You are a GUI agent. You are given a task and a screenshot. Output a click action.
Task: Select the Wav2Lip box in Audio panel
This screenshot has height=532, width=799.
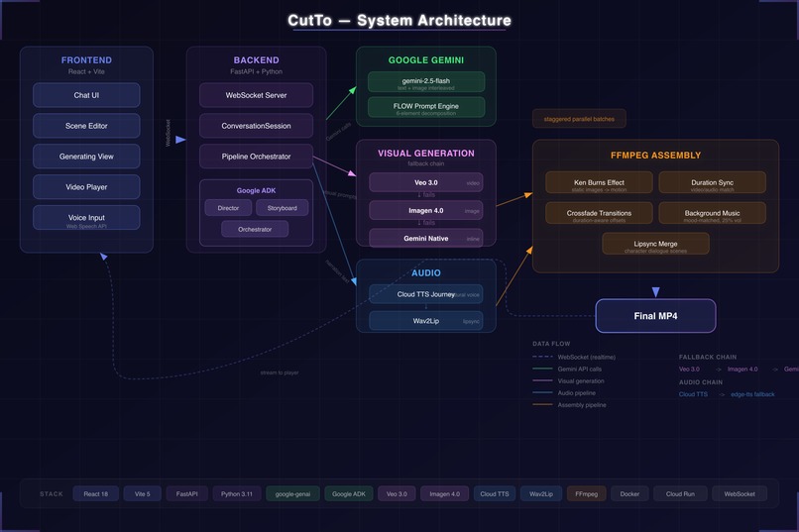tap(426, 321)
